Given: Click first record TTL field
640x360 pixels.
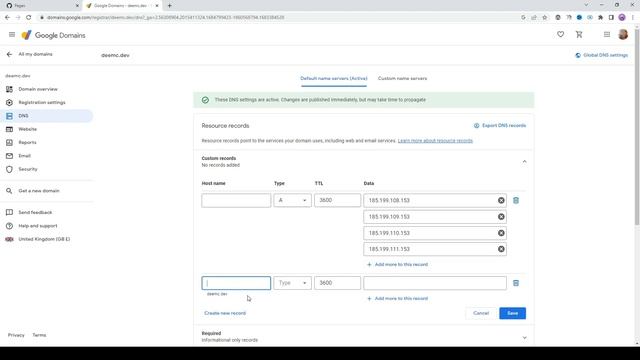Looking at the screenshot, I should click(337, 200).
